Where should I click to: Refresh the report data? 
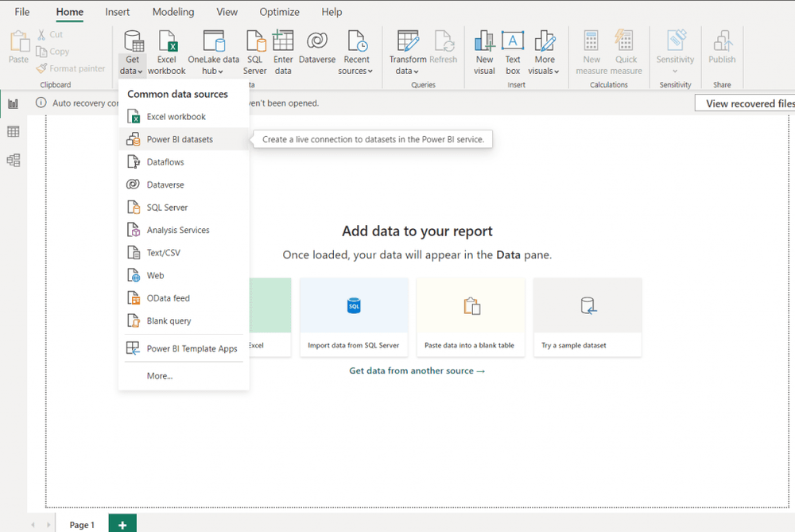(444, 50)
